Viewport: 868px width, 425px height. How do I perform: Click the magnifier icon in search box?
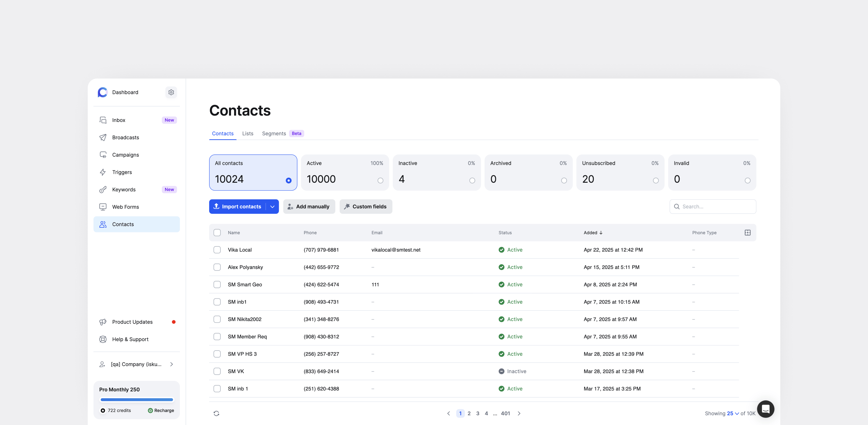click(x=677, y=206)
